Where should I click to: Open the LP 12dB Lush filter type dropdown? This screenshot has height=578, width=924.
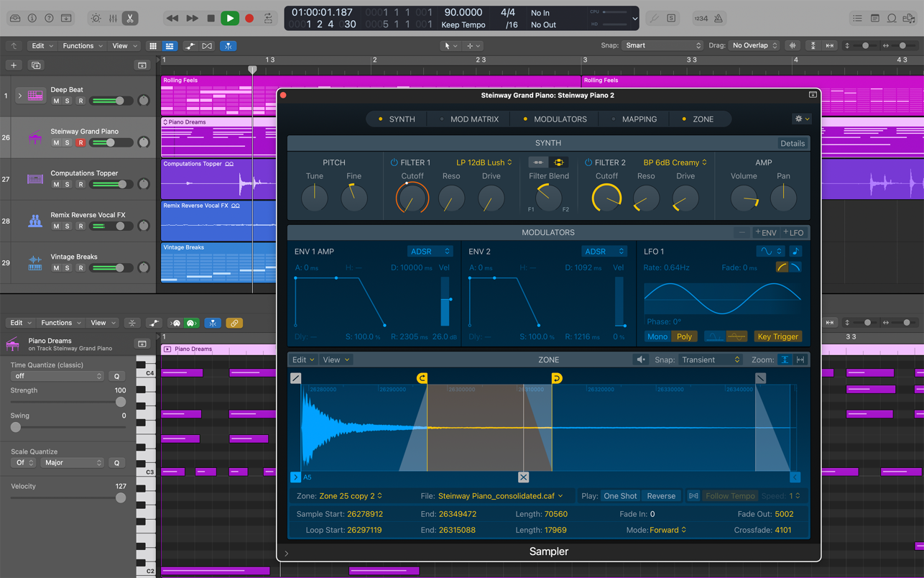[485, 162]
